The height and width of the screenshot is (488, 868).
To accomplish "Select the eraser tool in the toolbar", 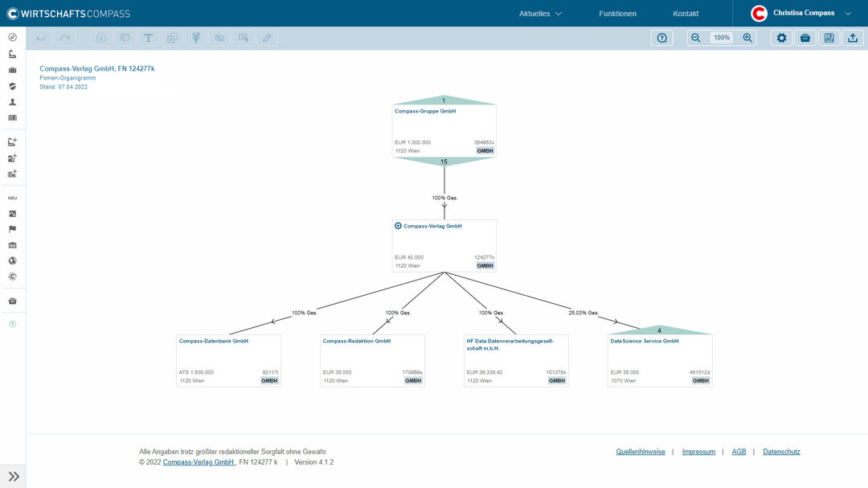I will tap(268, 38).
